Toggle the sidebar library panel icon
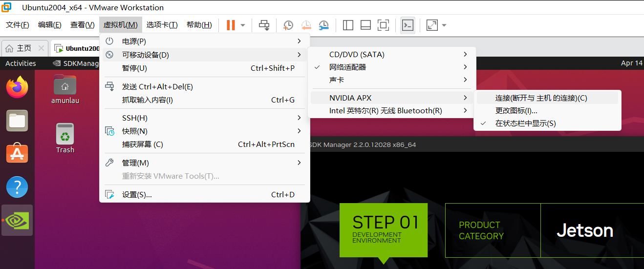The height and width of the screenshot is (269, 644). 348,25
